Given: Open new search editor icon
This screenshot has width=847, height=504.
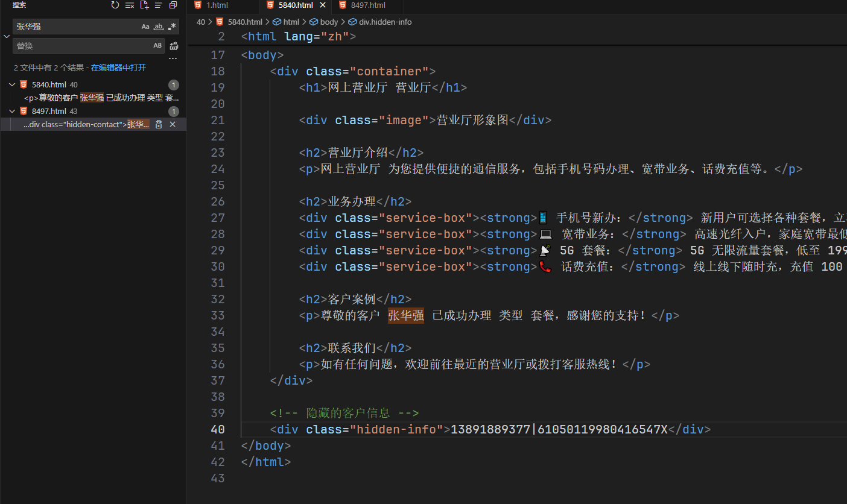Looking at the screenshot, I should pyautogui.click(x=144, y=5).
